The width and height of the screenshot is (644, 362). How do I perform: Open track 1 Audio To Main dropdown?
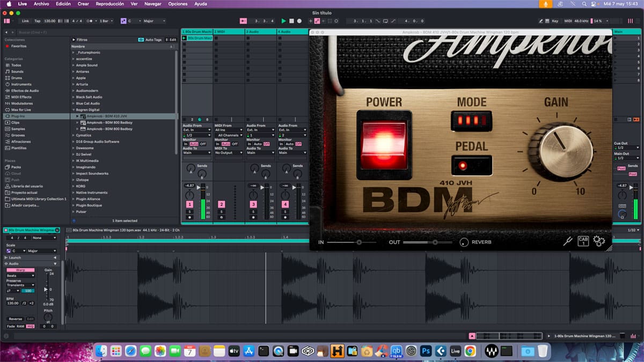point(197,153)
